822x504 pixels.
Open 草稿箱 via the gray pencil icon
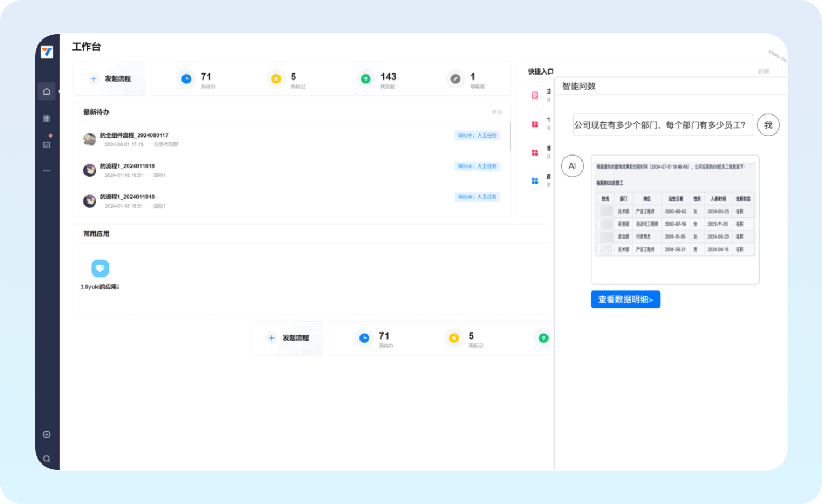(455, 79)
